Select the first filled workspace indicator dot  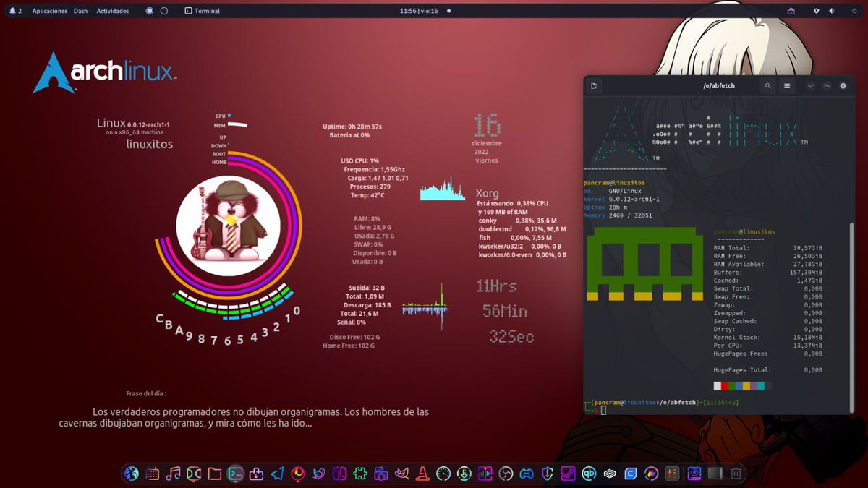pyautogui.click(x=149, y=11)
